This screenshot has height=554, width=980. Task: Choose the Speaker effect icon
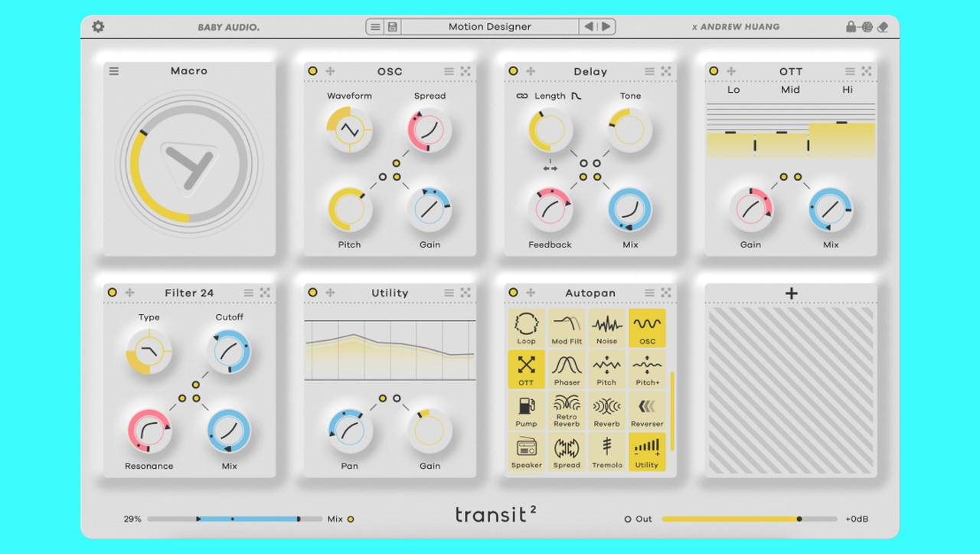pyautogui.click(x=526, y=451)
